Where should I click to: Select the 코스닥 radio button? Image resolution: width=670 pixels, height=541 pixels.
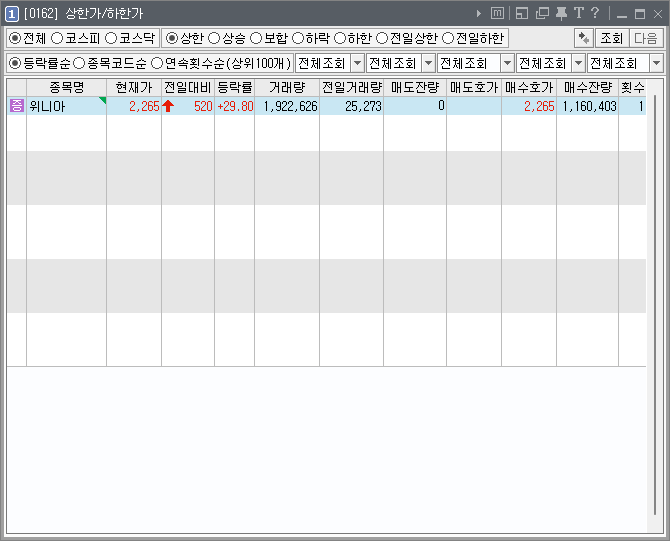[111, 38]
